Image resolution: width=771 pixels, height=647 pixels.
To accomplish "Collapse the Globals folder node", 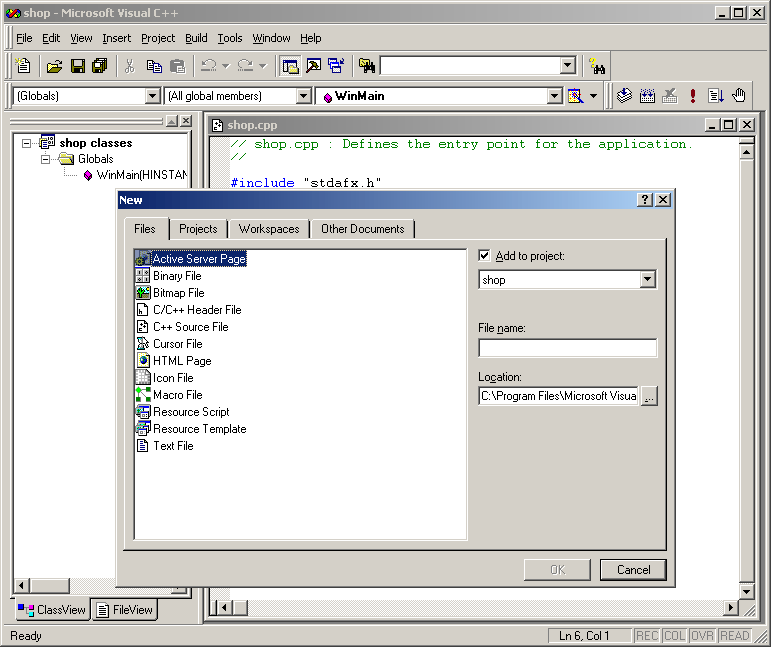I will pyautogui.click(x=46, y=159).
